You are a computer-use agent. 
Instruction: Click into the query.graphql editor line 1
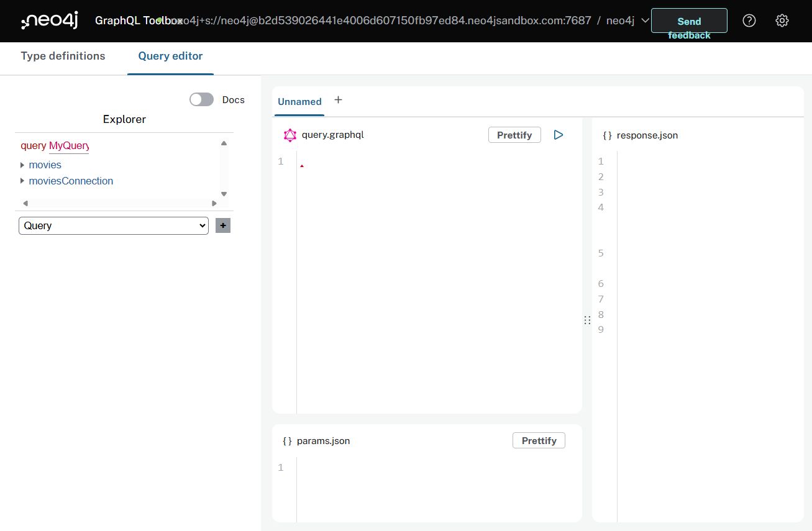tap(439, 161)
